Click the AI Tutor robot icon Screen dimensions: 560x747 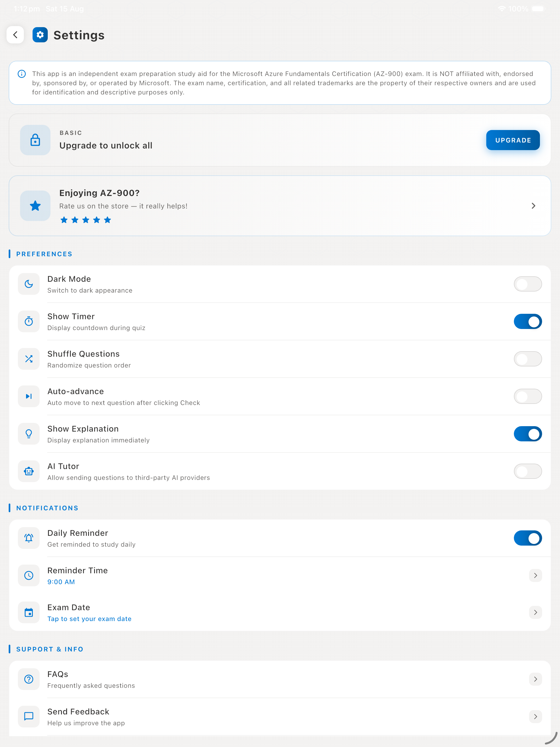point(29,471)
